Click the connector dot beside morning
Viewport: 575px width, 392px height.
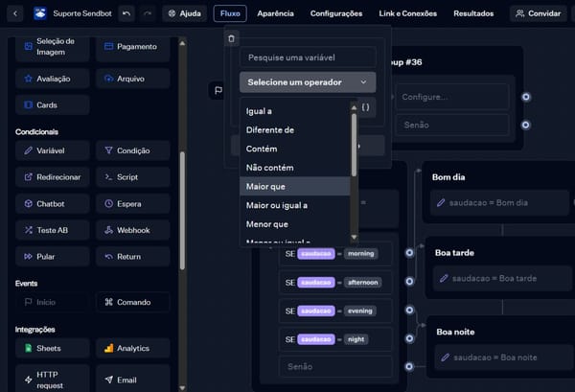pyautogui.click(x=409, y=253)
